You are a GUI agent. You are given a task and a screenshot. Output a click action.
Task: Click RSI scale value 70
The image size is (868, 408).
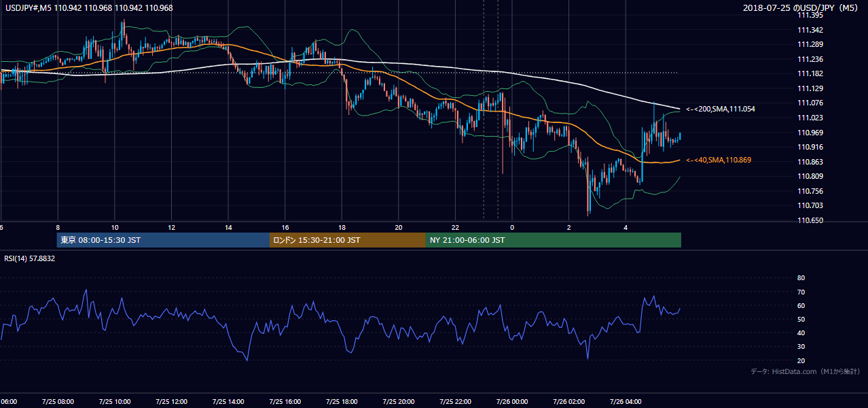801,292
